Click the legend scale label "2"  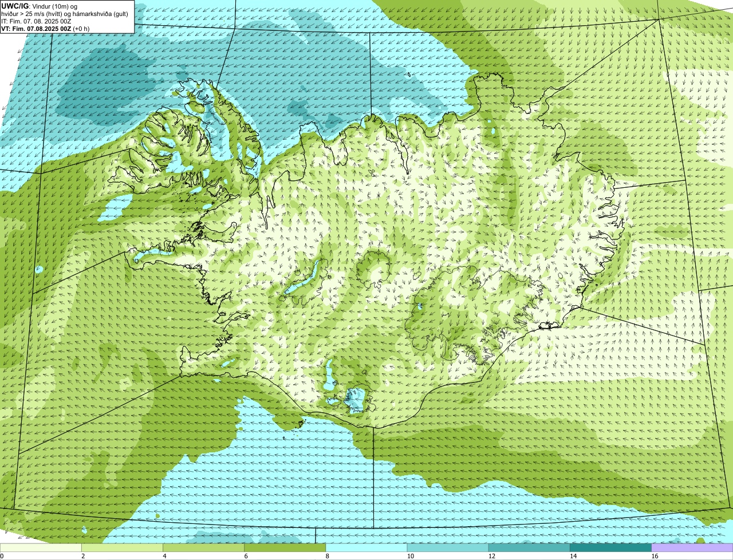click(x=83, y=556)
